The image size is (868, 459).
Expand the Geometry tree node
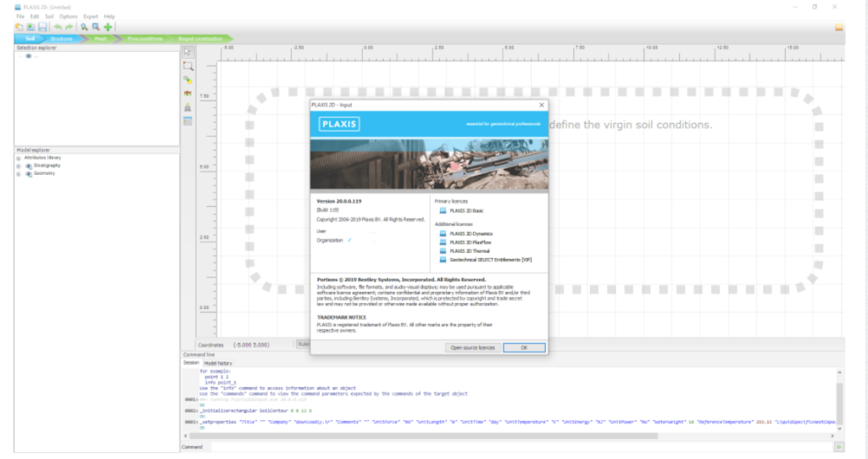click(x=19, y=174)
